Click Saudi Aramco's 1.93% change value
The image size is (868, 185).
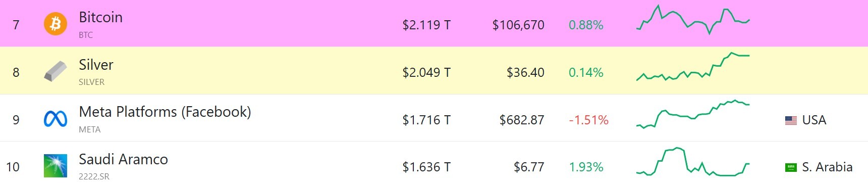[x=586, y=167]
